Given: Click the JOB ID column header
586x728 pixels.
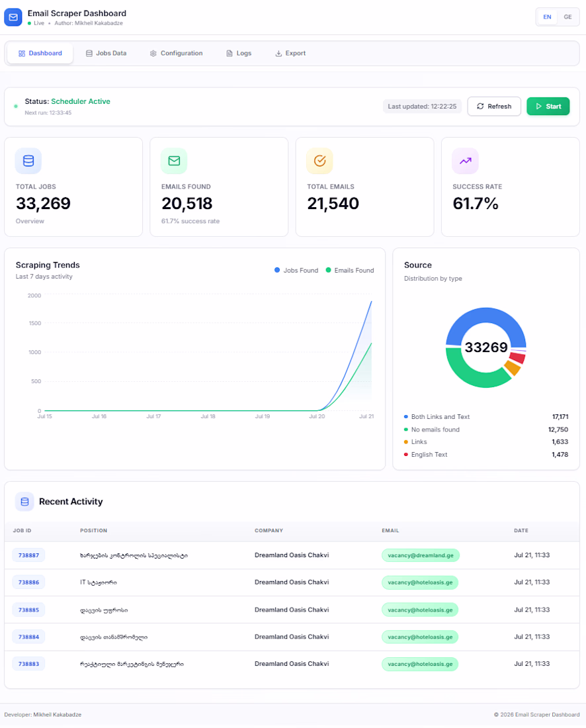Looking at the screenshot, I should (22, 531).
